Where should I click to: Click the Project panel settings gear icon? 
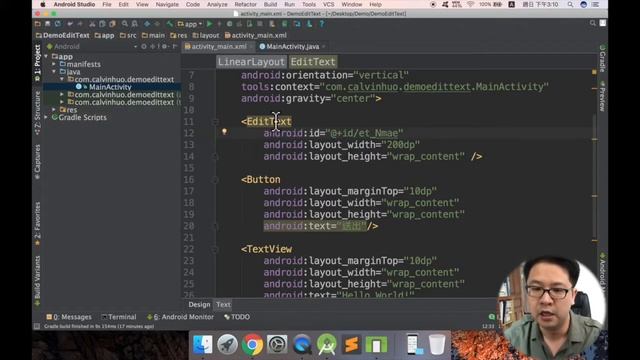(164, 47)
